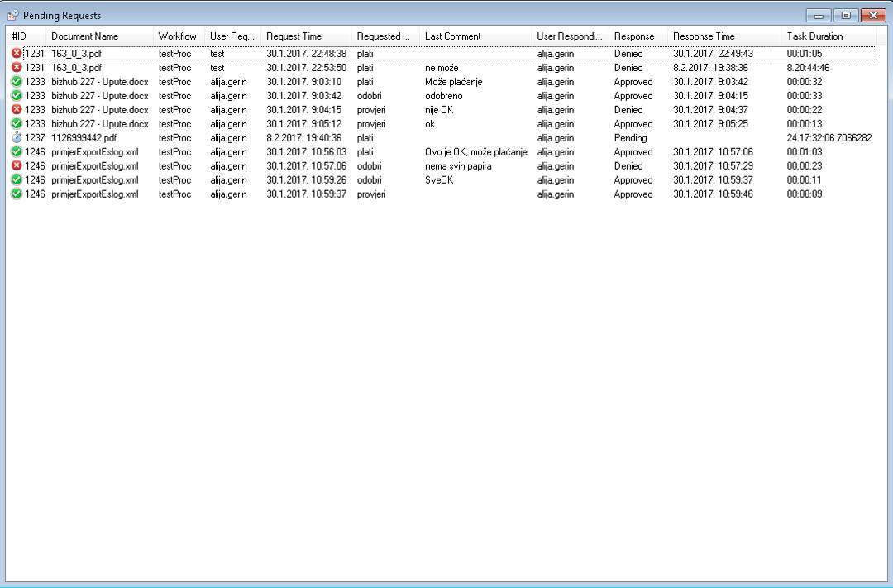893x588 pixels.
Task: Select the 1126999442.pdf document name
Action: pos(84,138)
